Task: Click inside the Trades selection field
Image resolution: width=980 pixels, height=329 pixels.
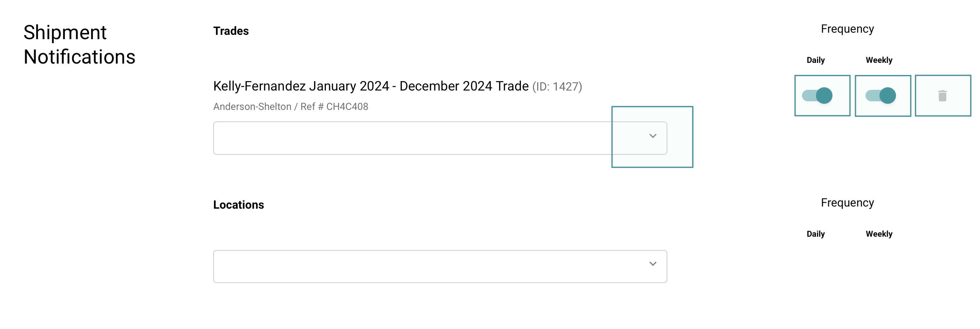Action: 411,138
